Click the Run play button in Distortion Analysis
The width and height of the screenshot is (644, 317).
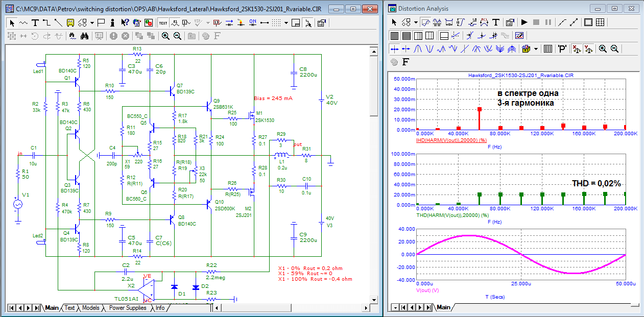(x=524, y=22)
